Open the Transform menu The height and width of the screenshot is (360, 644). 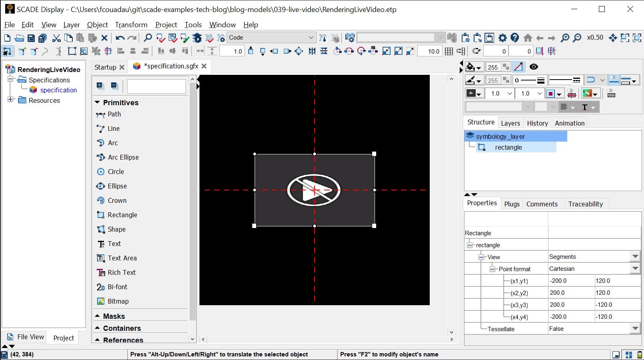pos(131,25)
